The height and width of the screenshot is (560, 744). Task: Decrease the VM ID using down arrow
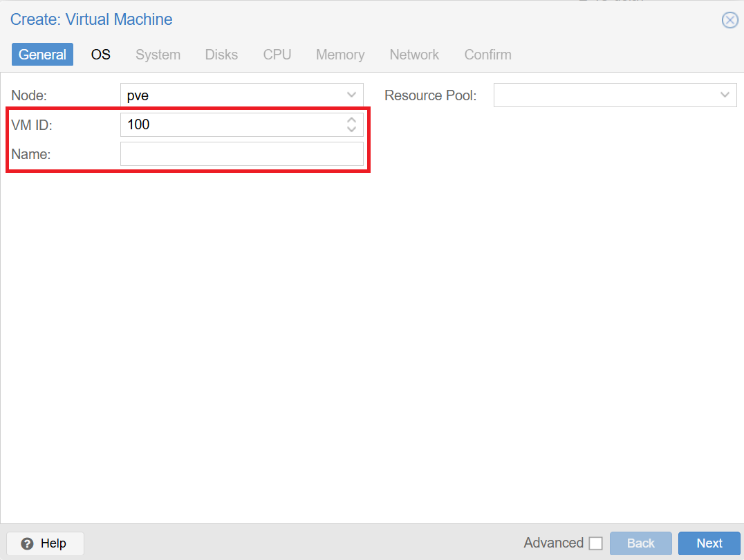tap(351, 129)
